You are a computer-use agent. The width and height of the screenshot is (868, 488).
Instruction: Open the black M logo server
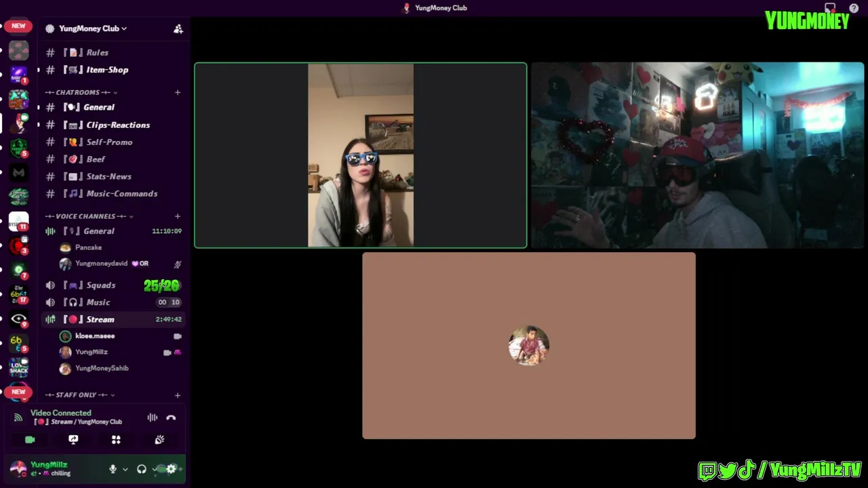[18, 172]
